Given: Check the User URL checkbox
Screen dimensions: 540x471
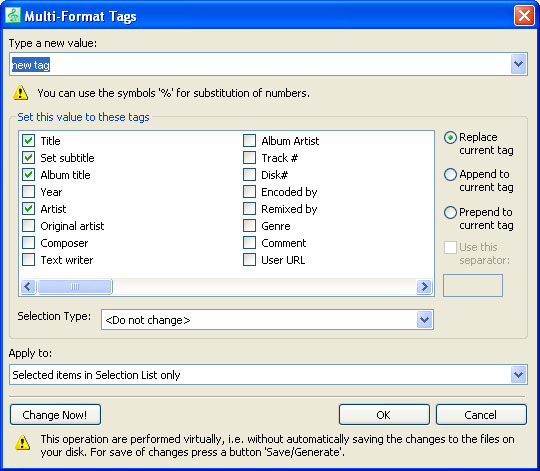Looking at the screenshot, I should tap(249, 260).
